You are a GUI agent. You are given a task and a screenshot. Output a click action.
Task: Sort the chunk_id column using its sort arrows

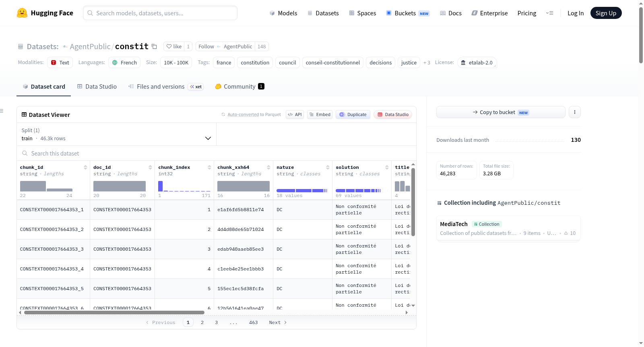pyautogui.click(x=85, y=167)
